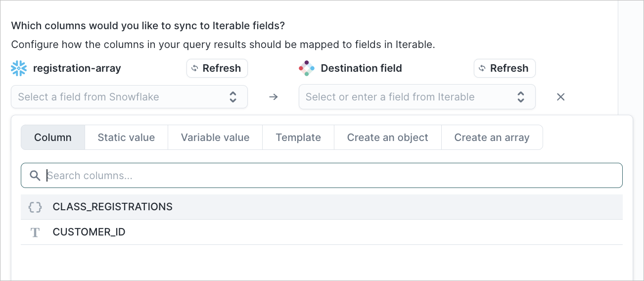Switch to the Static value tab
Viewport: 644px width, 281px height.
click(126, 138)
